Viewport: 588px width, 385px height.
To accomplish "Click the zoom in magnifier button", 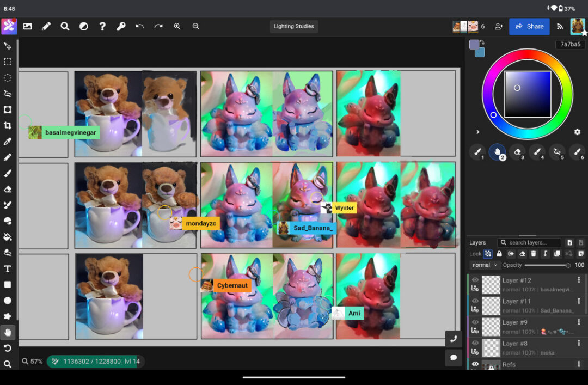I will tap(177, 26).
